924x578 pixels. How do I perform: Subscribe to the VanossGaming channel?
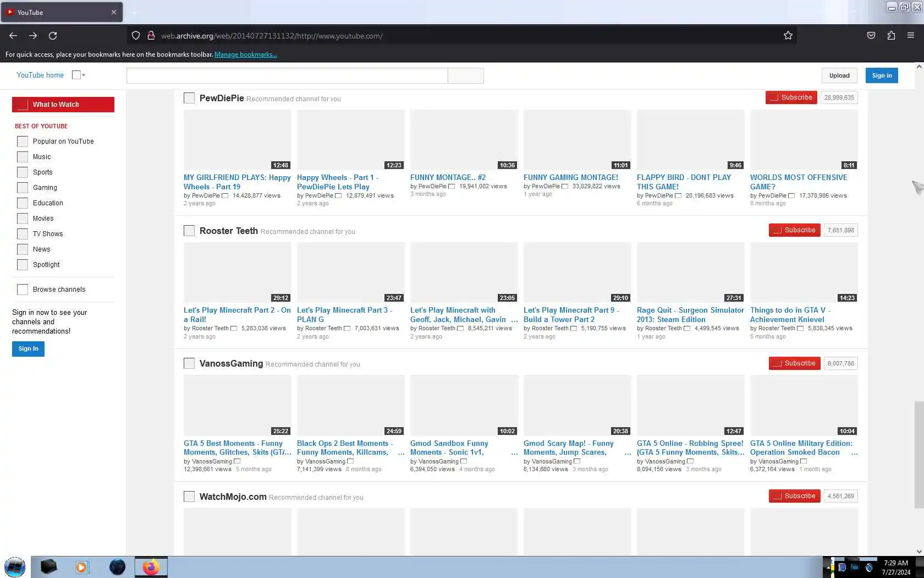point(794,363)
